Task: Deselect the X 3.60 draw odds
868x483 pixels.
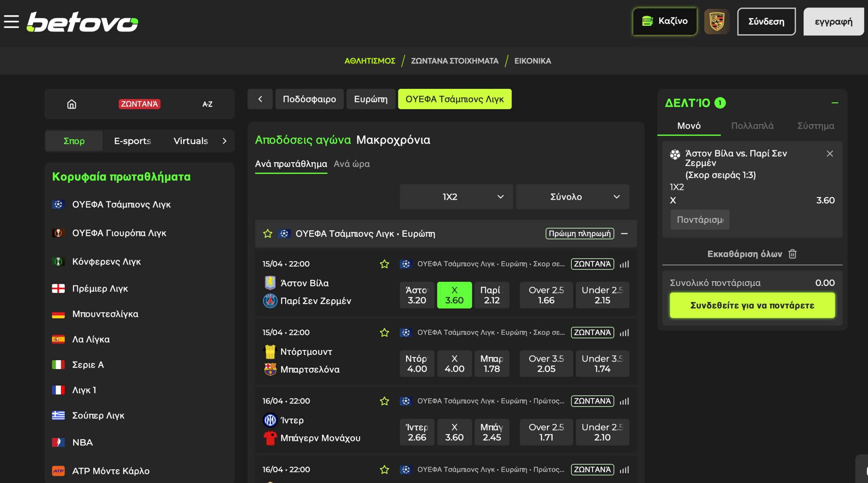Action: tap(454, 295)
